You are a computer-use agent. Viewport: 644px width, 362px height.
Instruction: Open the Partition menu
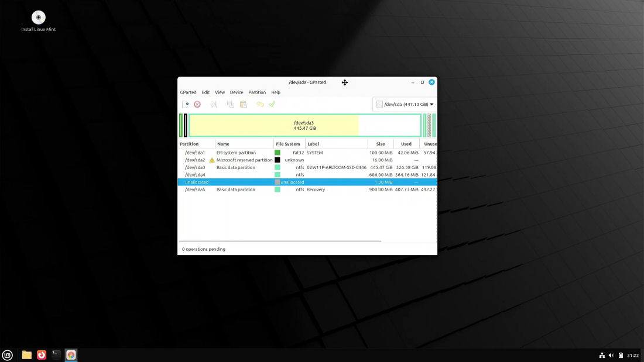(257, 92)
